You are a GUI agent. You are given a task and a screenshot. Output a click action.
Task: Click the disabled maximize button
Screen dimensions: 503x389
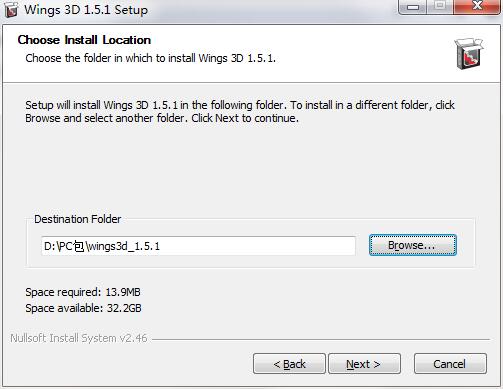440,6
